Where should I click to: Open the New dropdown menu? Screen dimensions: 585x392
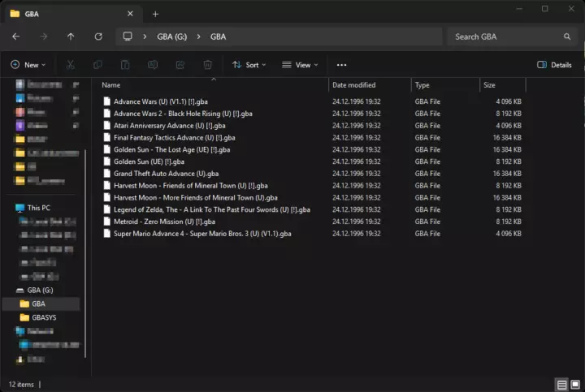tap(28, 65)
